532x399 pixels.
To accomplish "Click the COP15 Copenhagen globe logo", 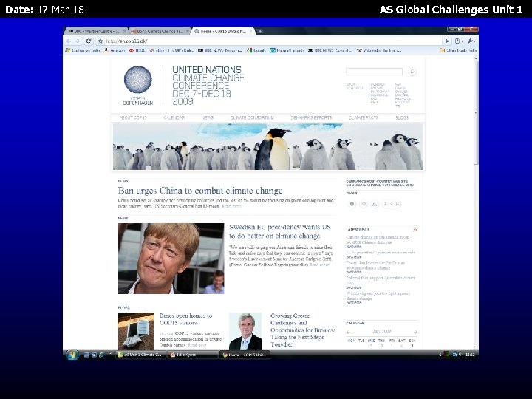I will (x=137, y=86).
